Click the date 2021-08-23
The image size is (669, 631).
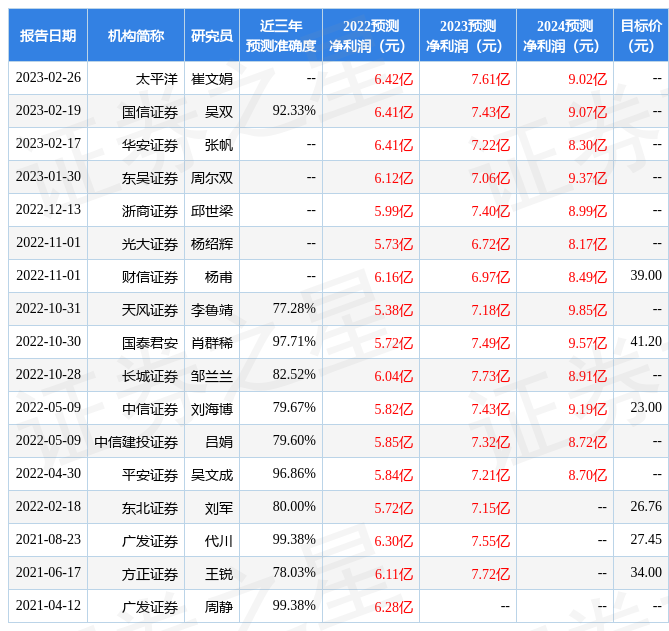coord(48,539)
